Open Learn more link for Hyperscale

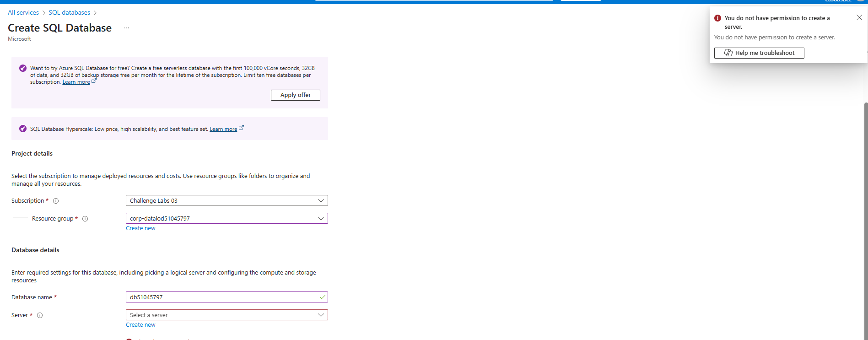pos(223,129)
